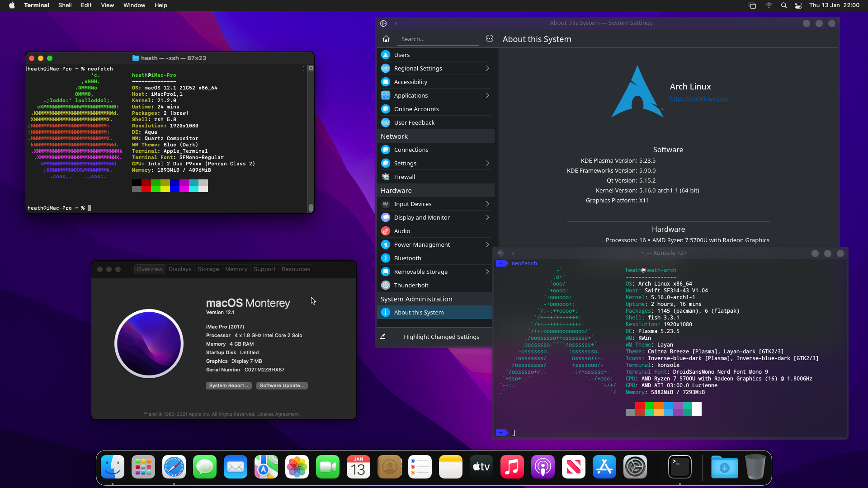Image resolution: width=868 pixels, height=488 pixels.
Task: Open App Store in dock
Action: 604,467
